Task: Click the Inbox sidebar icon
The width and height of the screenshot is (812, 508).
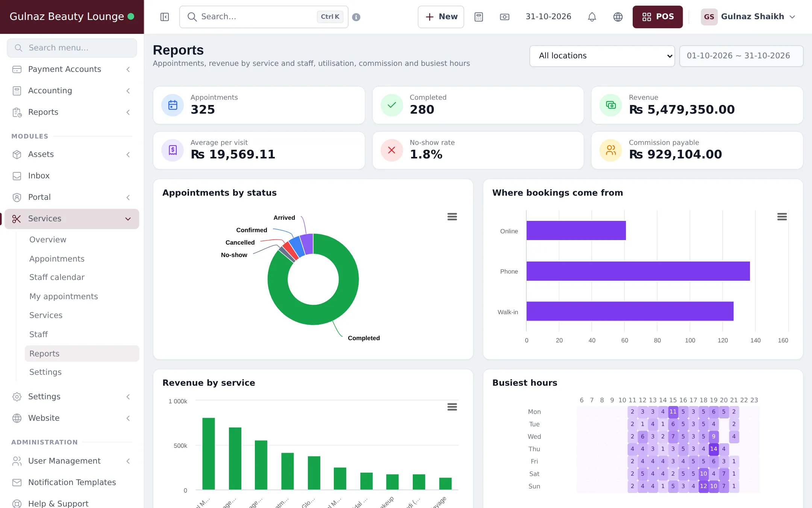Action: 17,176
